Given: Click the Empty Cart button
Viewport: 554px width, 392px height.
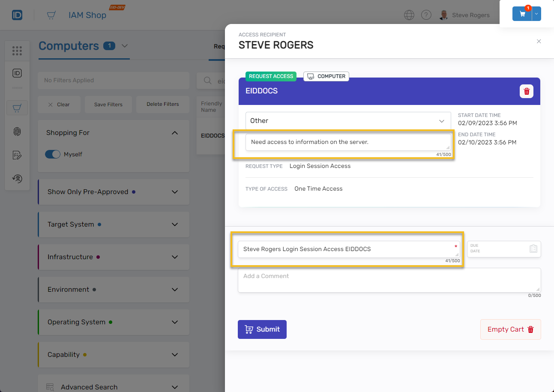Looking at the screenshot, I should point(510,329).
